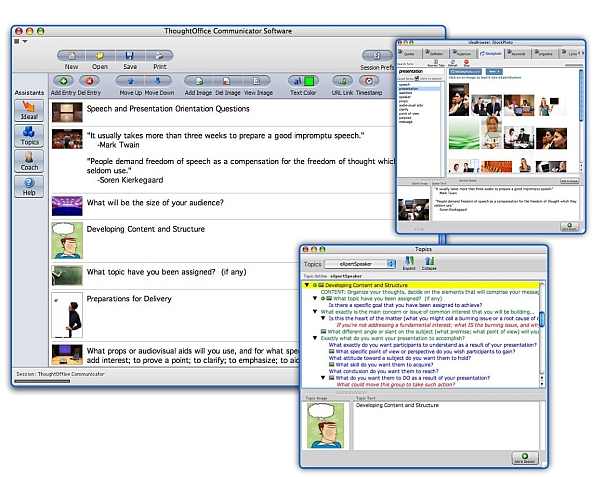Add a new entry with Add Entry

64,81
